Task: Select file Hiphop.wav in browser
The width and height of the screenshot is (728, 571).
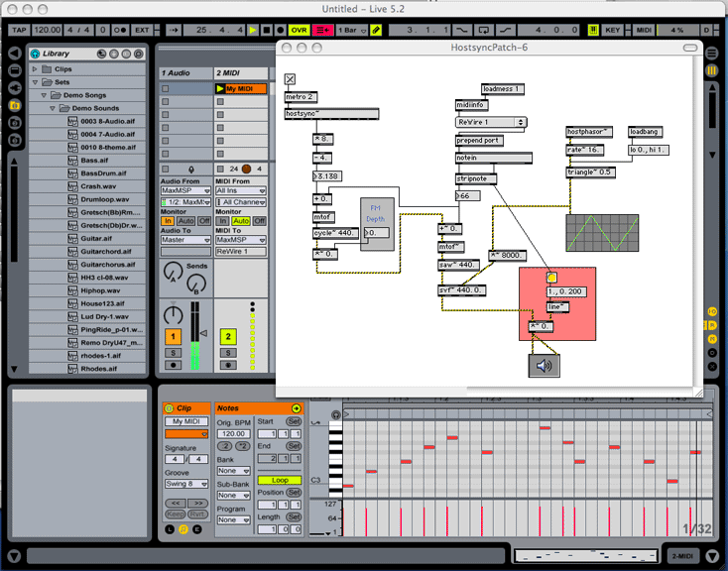Action: point(100,290)
